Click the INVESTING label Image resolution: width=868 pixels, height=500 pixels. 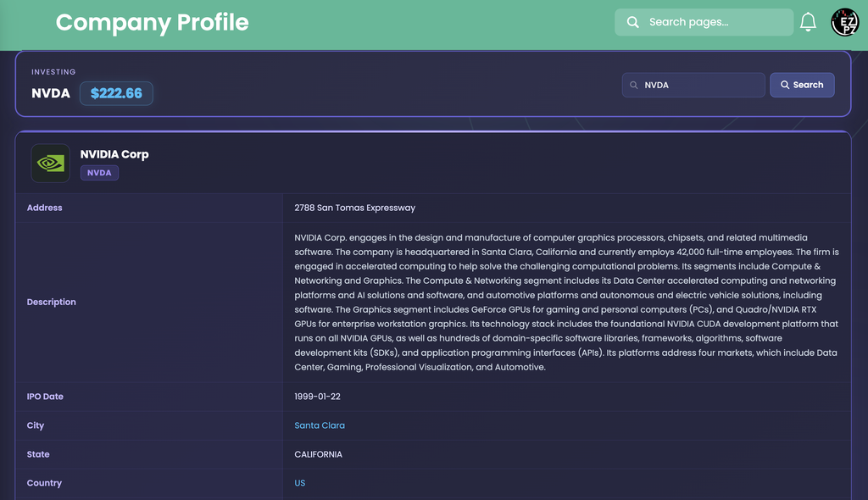point(53,72)
